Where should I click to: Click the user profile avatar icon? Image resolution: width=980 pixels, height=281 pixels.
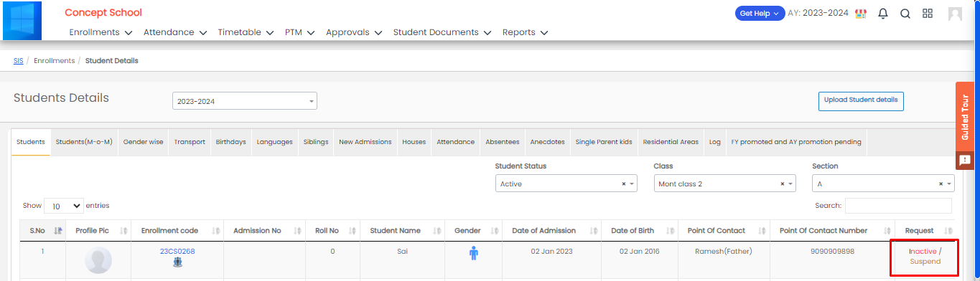[955, 14]
